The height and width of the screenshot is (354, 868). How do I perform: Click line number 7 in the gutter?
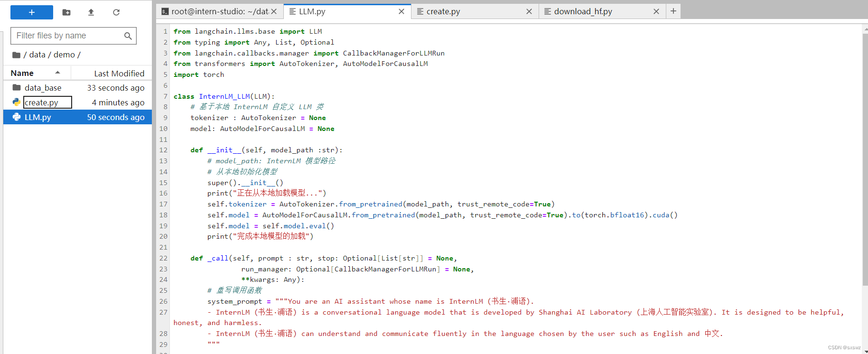point(166,96)
